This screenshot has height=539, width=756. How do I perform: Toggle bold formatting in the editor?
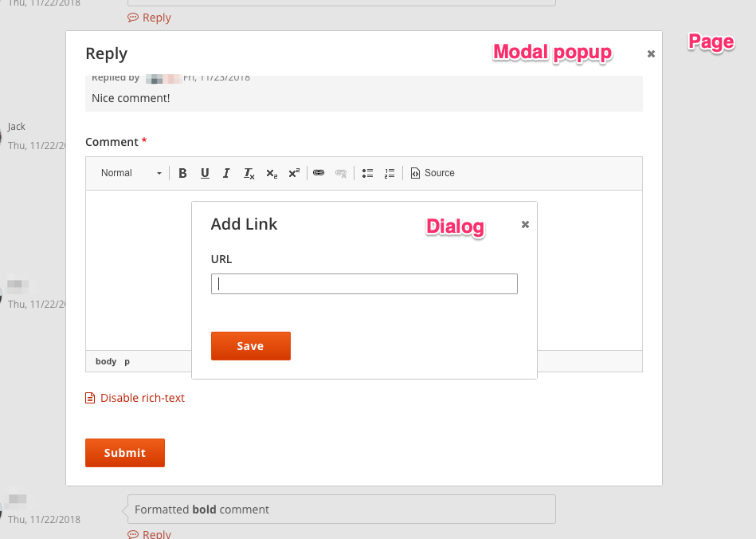click(182, 173)
